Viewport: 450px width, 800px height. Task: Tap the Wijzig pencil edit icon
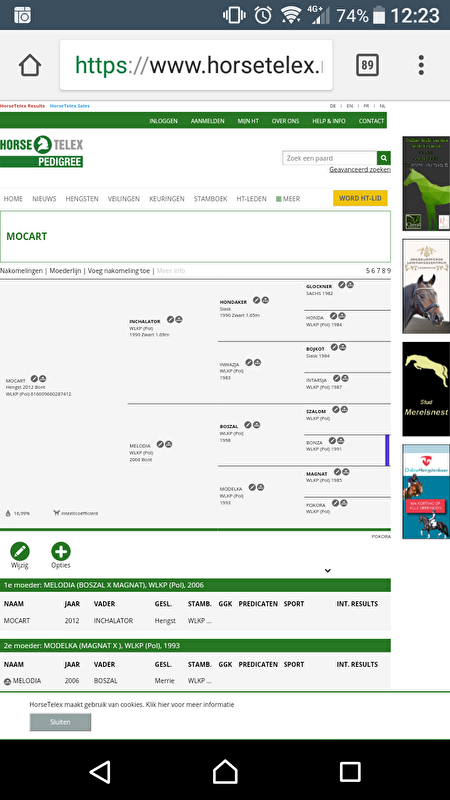click(x=20, y=551)
